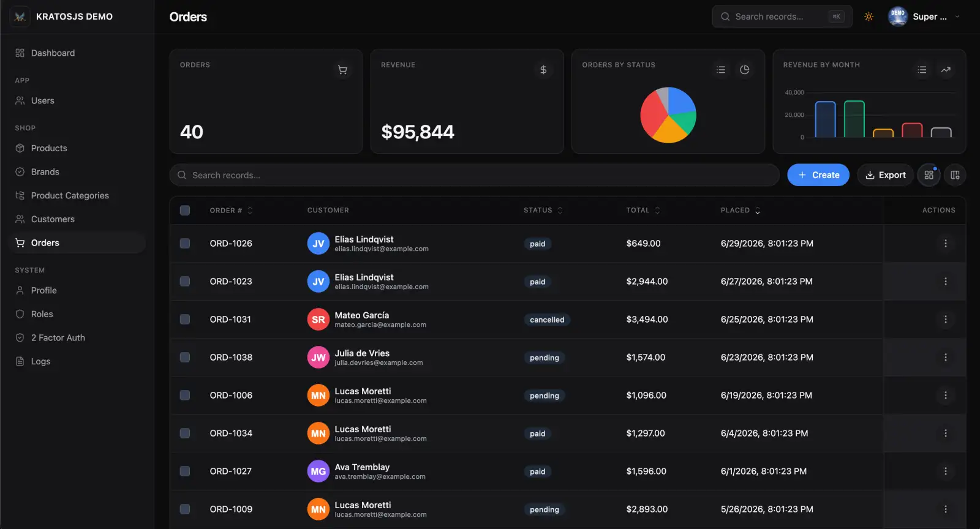Click the red slice of the status pie chart
The height and width of the screenshot is (529, 980).
652,116
